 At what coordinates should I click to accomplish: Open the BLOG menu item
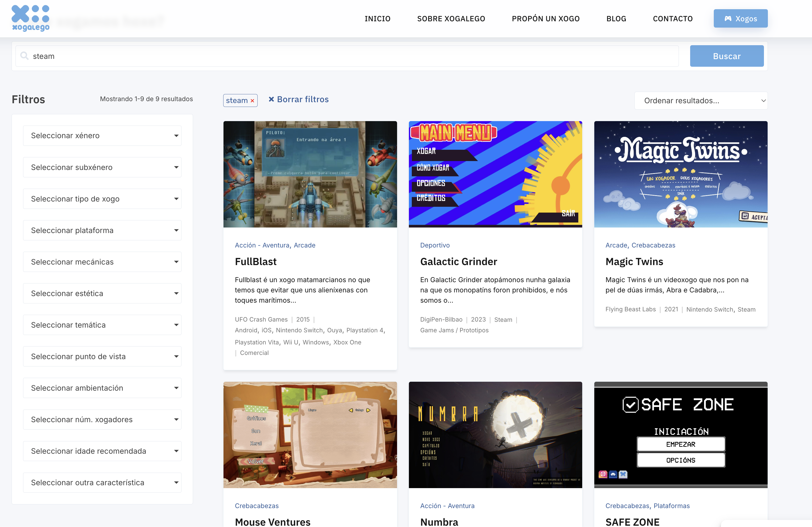616,18
